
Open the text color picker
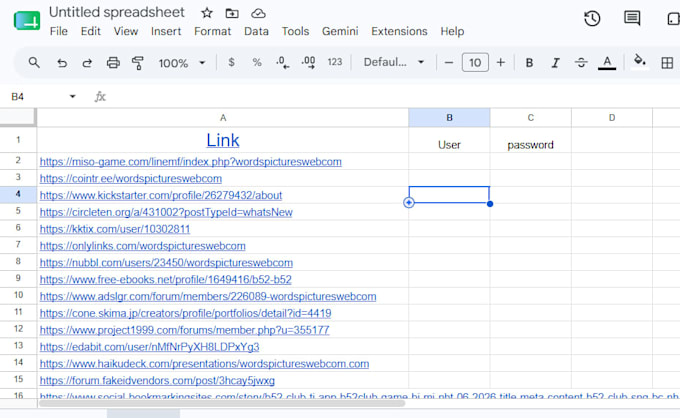[607, 63]
